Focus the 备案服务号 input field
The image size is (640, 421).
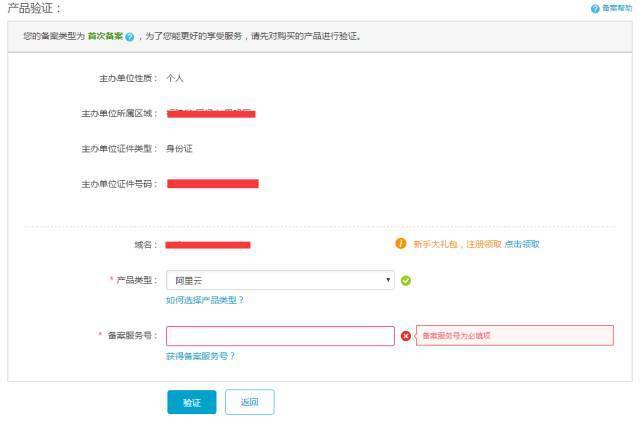[x=280, y=336]
